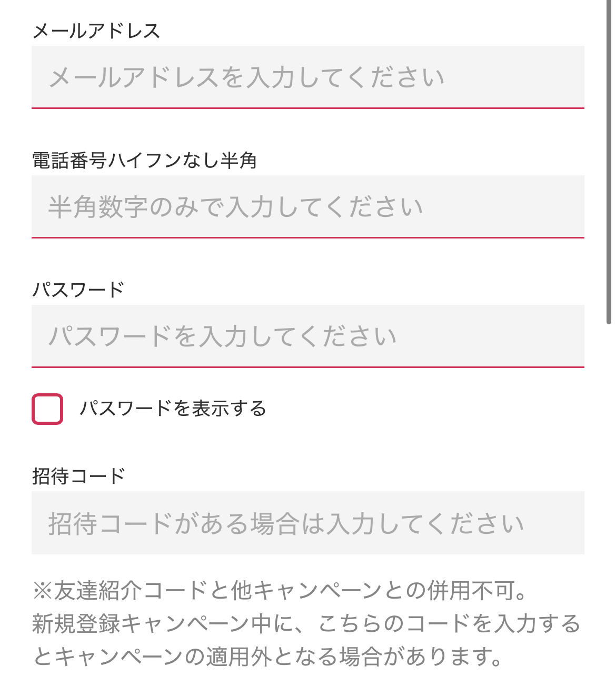This screenshot has height=686, width=616.
Task: Click the placeholder text in the email field
Action: click(x=246, y=77)
